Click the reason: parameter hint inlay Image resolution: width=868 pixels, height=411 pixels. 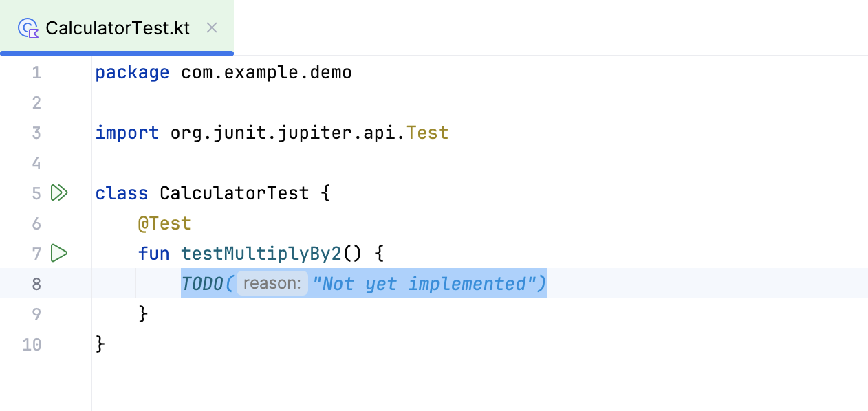tap(272, 283)
